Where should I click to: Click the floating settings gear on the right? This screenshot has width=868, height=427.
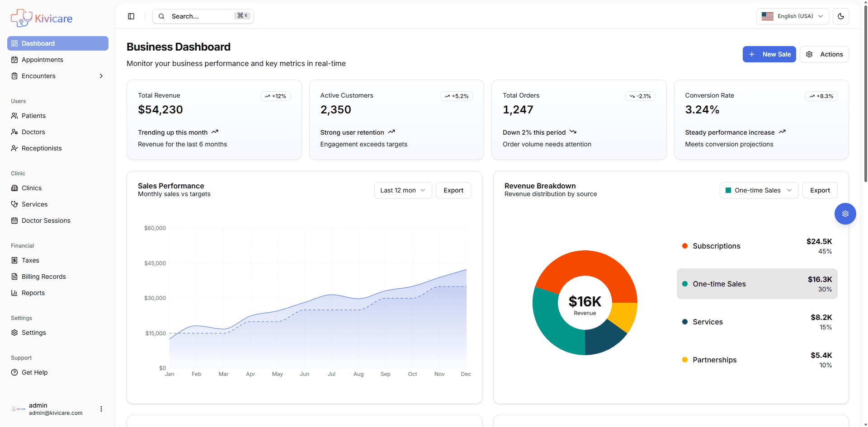845,213
